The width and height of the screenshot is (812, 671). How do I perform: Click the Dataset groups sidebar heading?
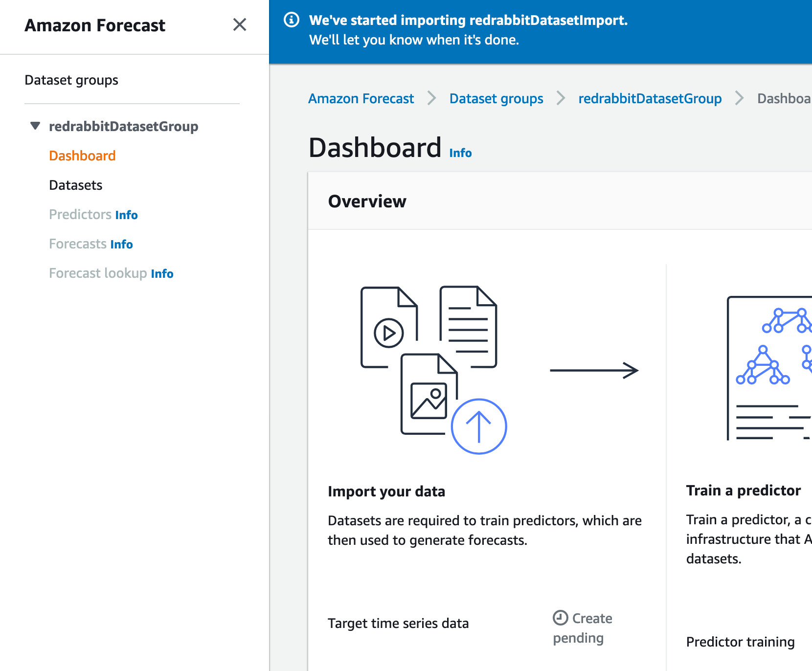click(71, 80)
